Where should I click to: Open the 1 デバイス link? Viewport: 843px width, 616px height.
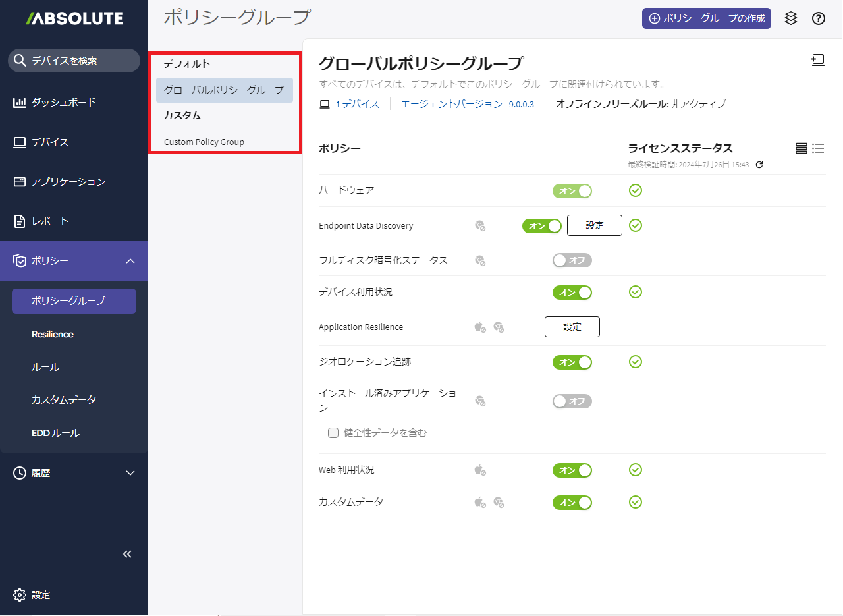click(358, 104)
